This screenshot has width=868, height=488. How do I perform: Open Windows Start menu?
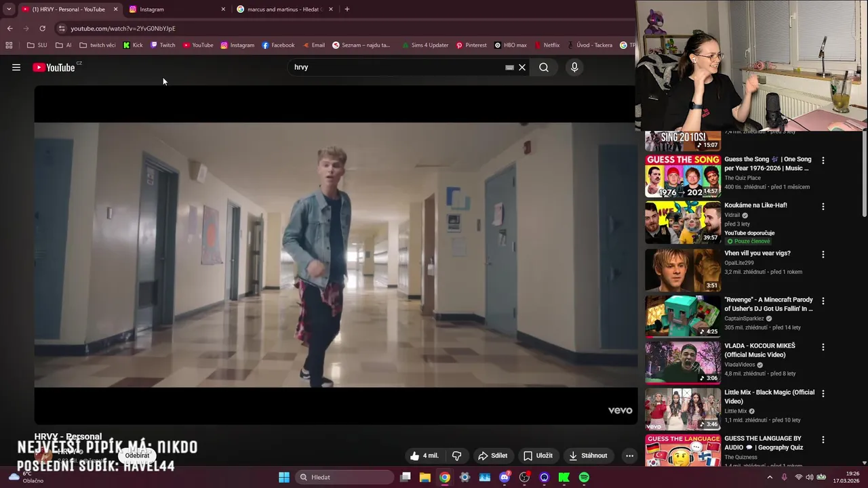284,477
